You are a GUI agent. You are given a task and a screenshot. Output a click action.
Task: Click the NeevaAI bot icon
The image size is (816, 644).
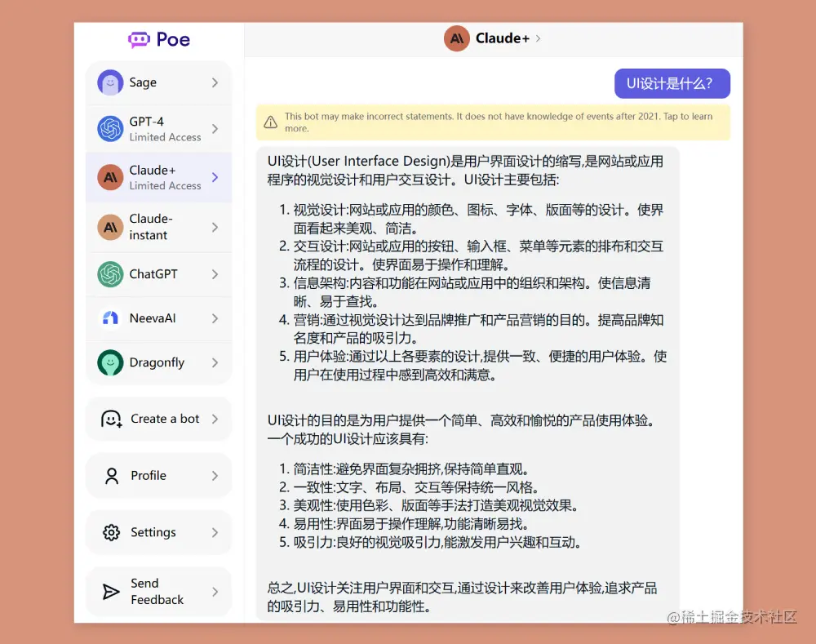[x=110, y=318]
